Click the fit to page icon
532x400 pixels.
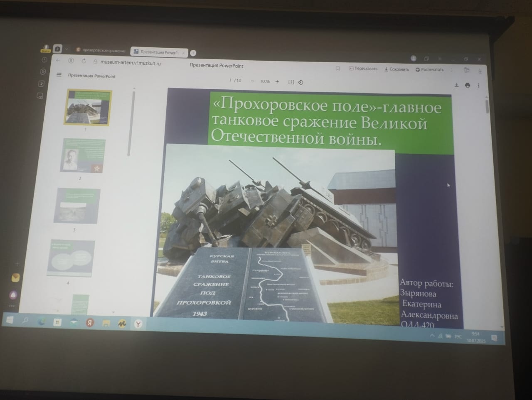(x=291, y=82)
